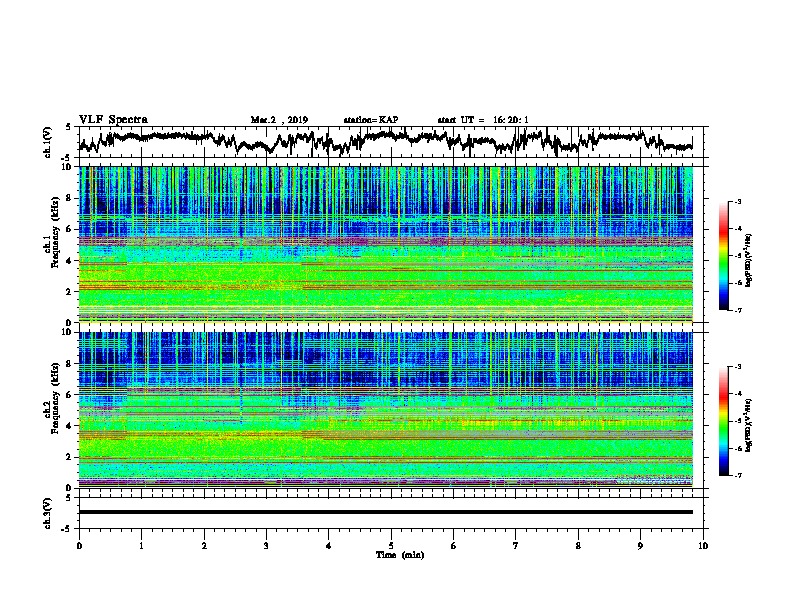Click time axis tick label "3"

[x=266, y=546]
